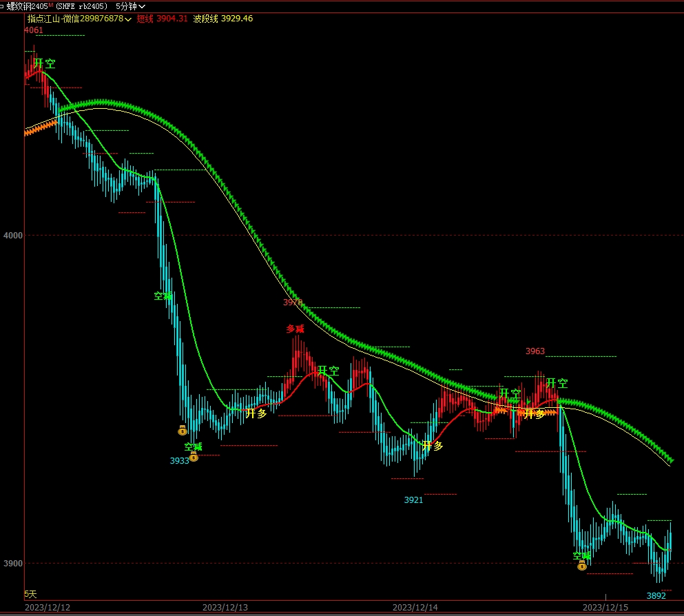Click the small square icon before 螺纹钢2405
The image size is (684, 616).
[2, 6]
